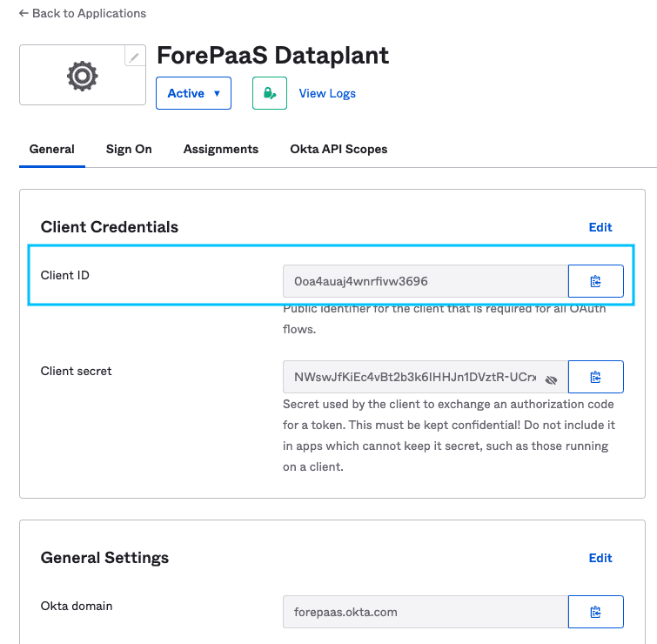The image size is (657, 644).
Task: Click the Client ID label
Action: [65, 275]
